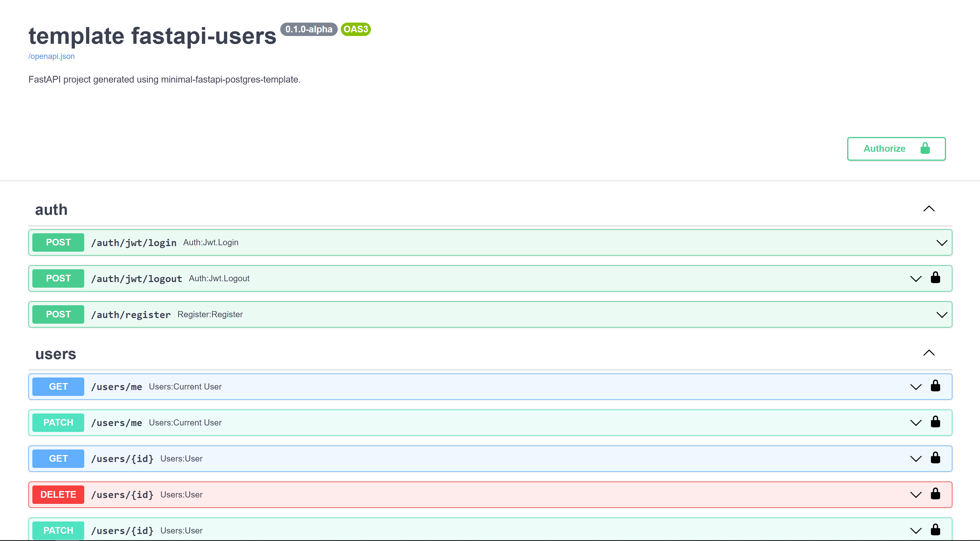Select the users section heading
The width and height of the screenshot is (980, 541).
[x=55, y=354]
